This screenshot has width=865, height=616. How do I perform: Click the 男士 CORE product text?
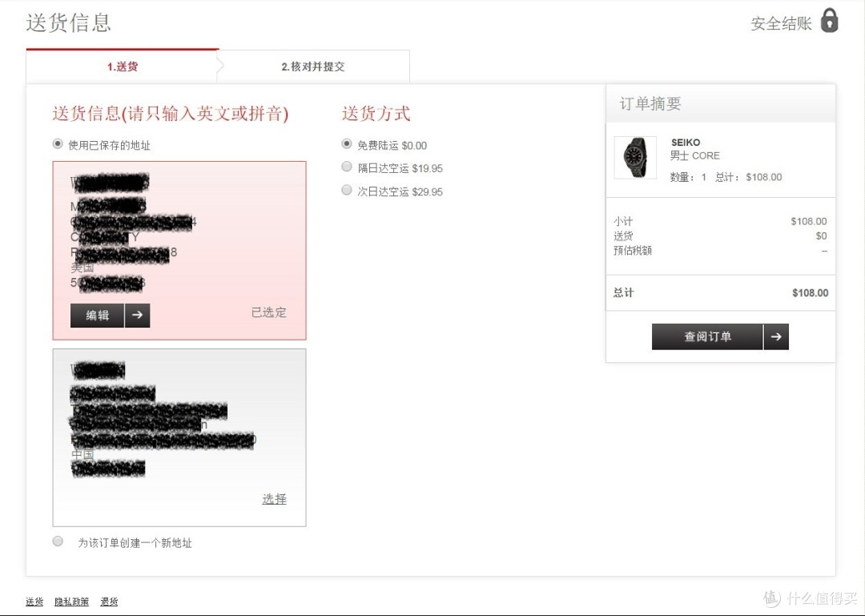tap(695, 155)
